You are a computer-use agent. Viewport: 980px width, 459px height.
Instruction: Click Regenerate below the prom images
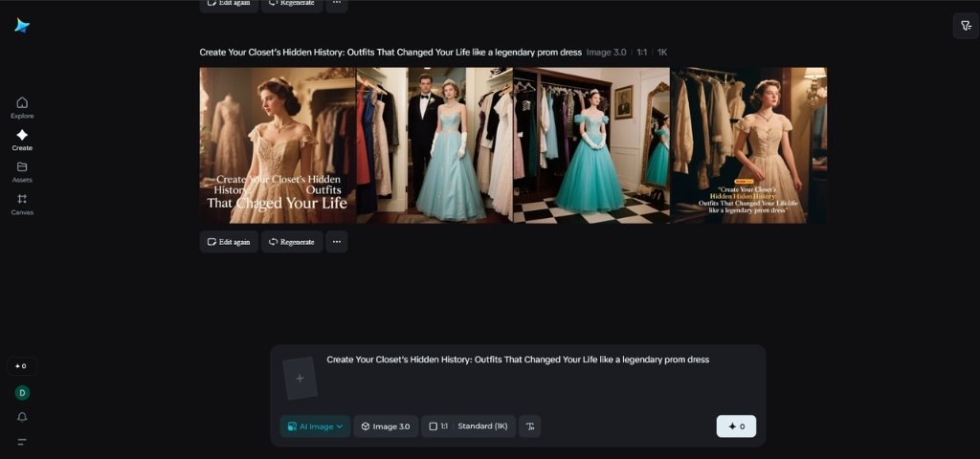pos(292,242)
